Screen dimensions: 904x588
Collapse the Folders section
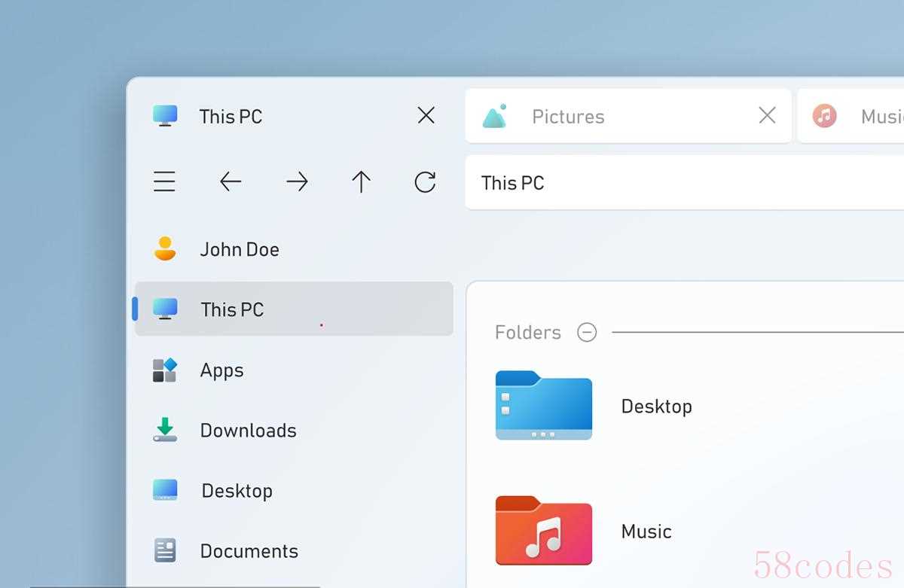tap(587, 332)
